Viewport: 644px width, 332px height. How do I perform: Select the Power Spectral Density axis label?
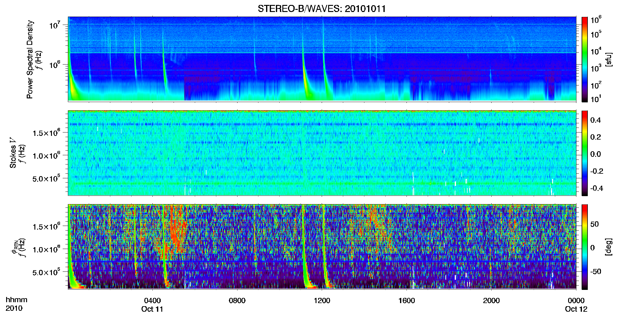[x=30, y=59]
